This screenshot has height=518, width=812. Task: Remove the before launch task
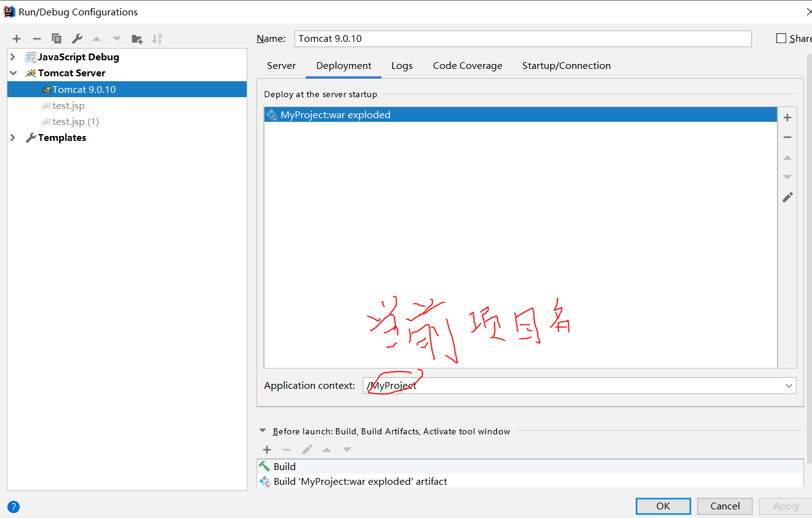click(287, 450)
